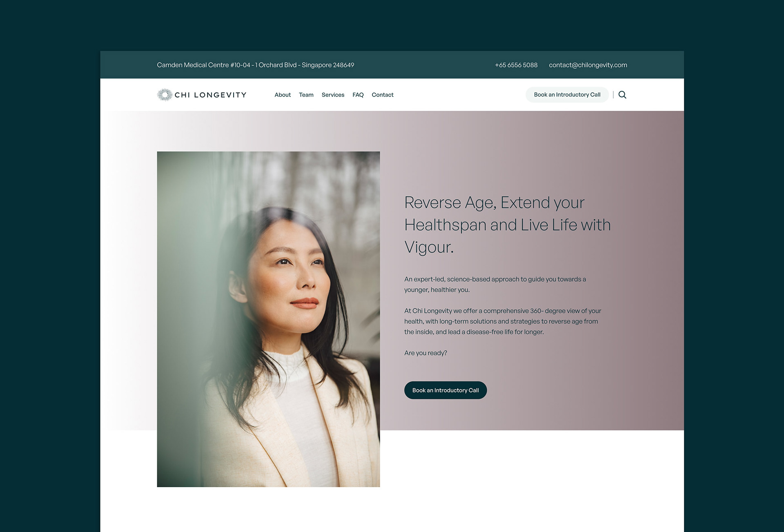Click the Reverse Age headline text
The width and height of the screenshot is (784, 532).
[508, 225]
